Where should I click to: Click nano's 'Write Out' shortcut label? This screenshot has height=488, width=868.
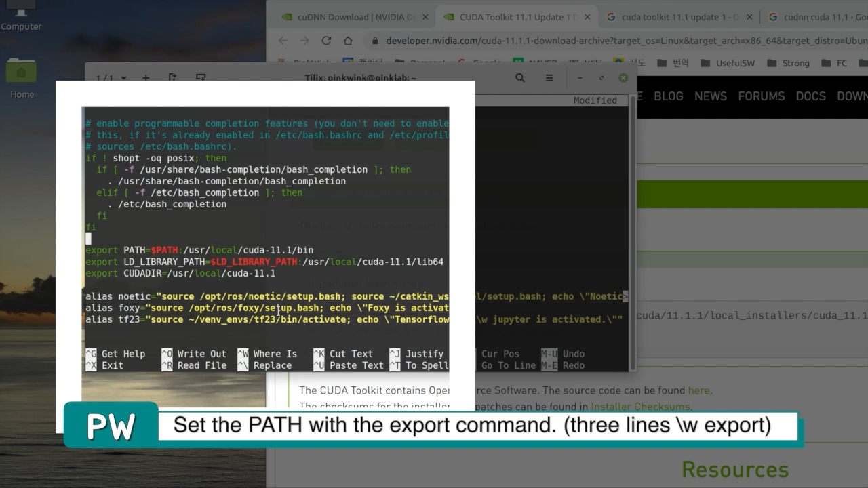pyautogui.click(x=202, y=354)
